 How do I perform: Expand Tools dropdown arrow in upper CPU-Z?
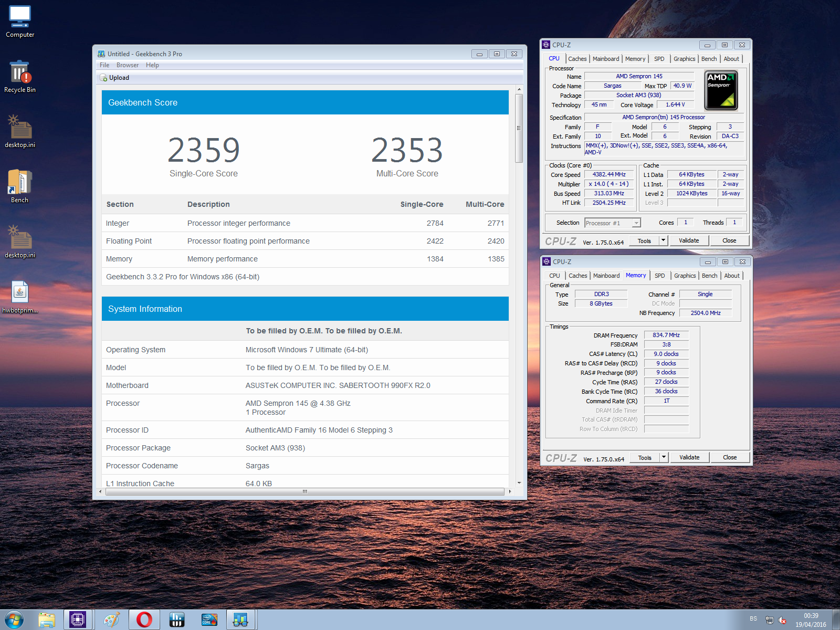[663, 240]
